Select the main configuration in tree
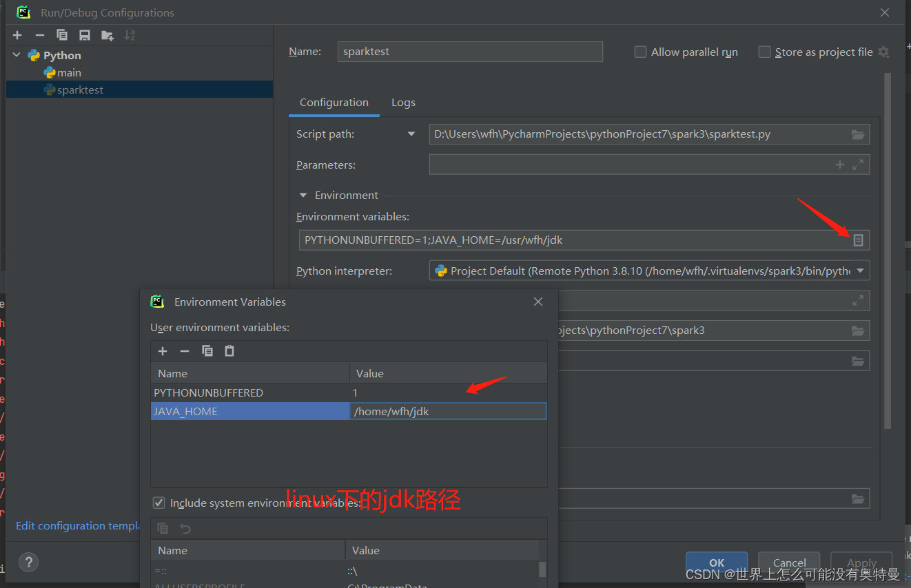This screenshot has width=911, height=588. point(69,72)
